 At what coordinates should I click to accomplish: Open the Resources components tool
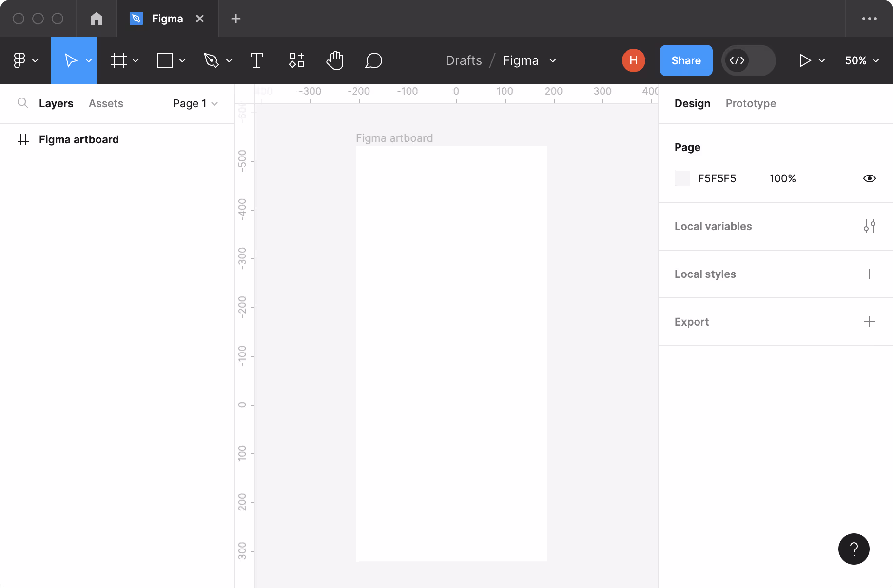click(x=296, y=60)
